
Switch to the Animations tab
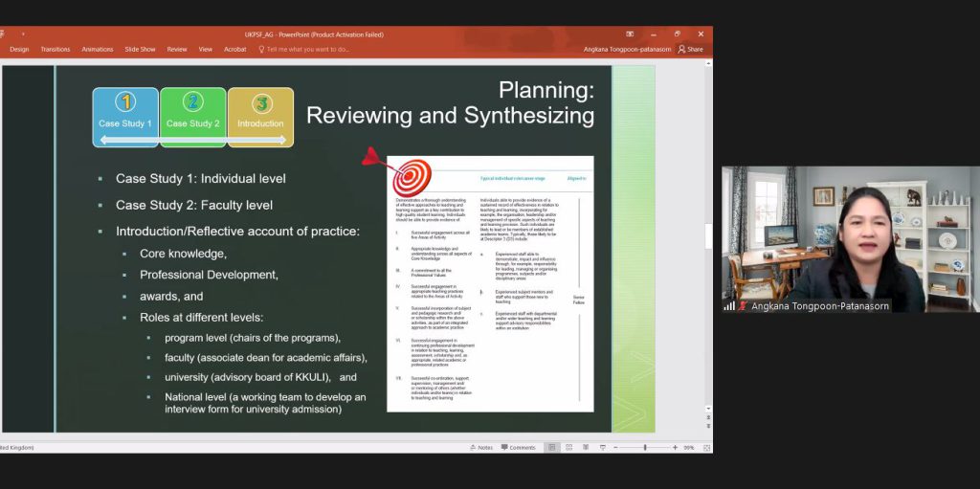pyautogui.click(x=98, y=49)
